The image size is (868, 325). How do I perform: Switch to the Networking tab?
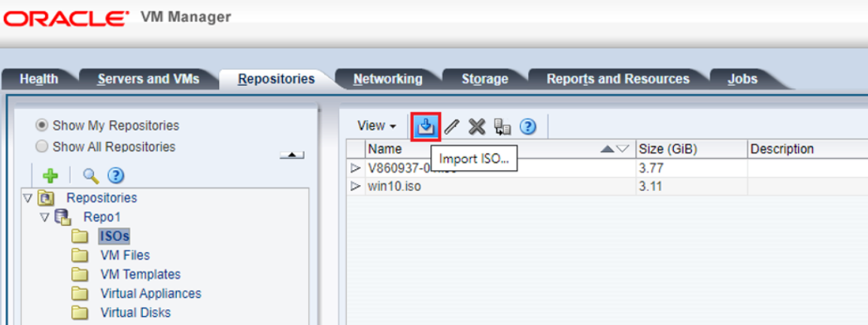point(387,79)
